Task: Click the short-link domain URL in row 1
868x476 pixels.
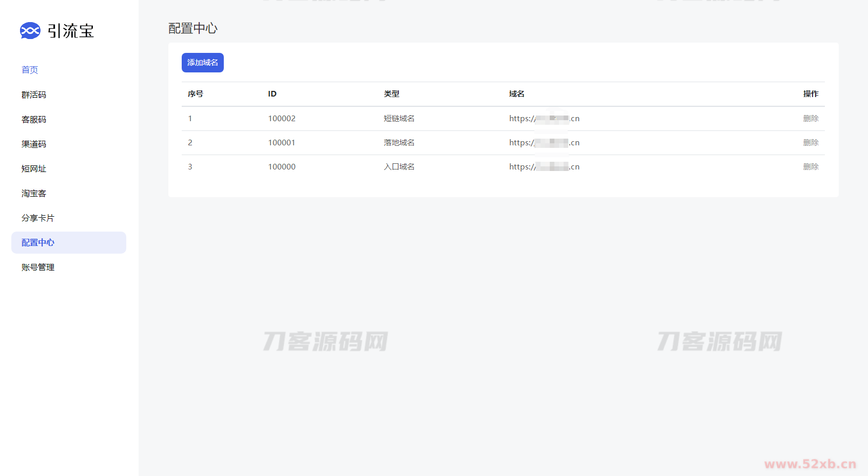Action: coord(544,119)
